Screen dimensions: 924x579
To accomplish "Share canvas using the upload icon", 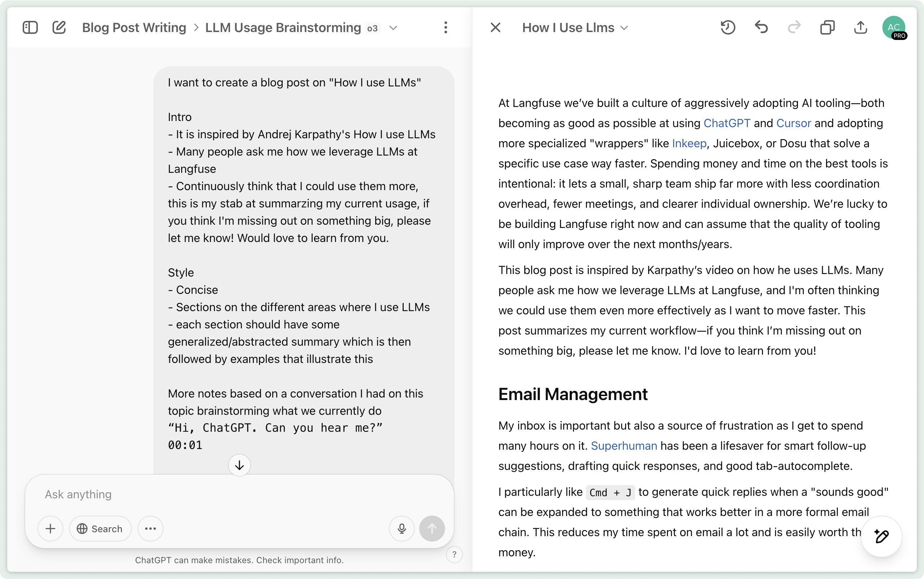I will (x=860, y=28).
